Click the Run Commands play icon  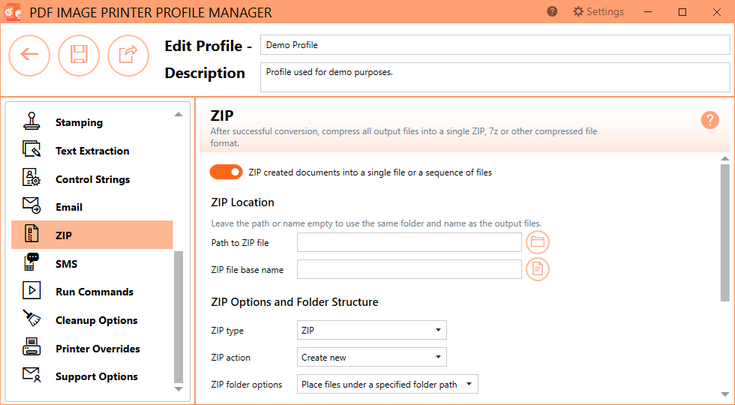point(32,291)
